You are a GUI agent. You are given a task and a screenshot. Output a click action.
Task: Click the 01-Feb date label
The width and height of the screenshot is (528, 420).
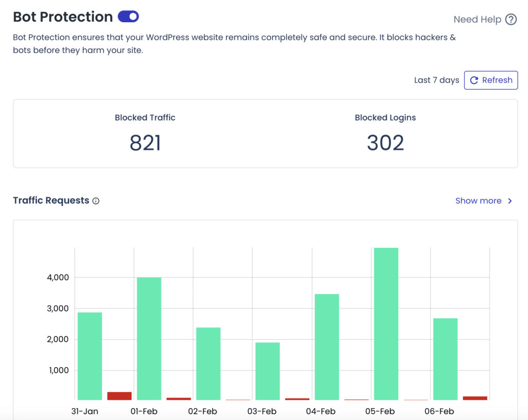(144, 411)
